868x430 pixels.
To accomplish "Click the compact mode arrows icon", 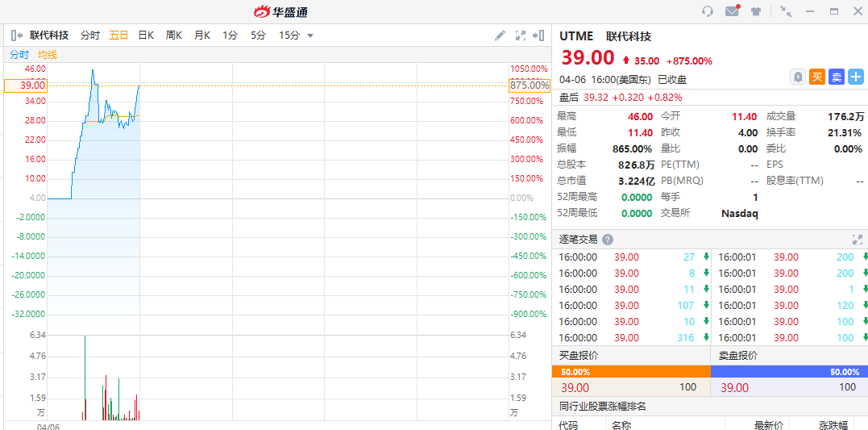I will [786, 11].
